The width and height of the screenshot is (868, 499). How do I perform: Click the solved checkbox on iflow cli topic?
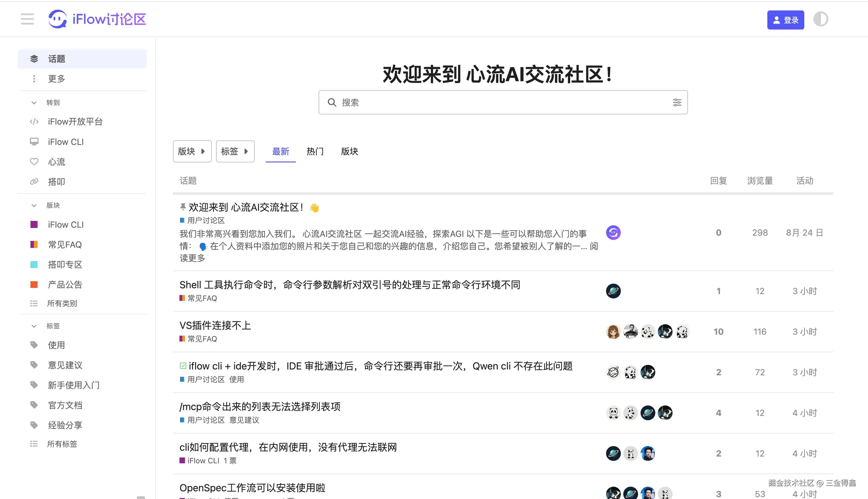[x=183, y=366]
